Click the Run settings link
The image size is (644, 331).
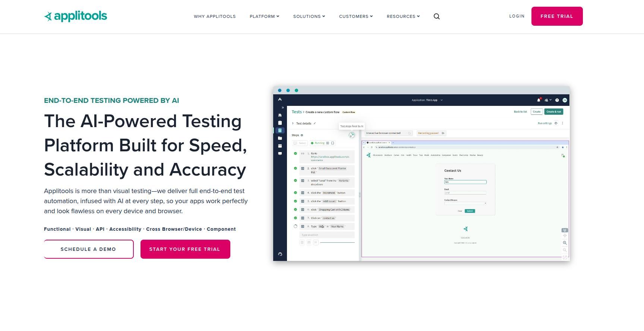click(x=544, y=123)
